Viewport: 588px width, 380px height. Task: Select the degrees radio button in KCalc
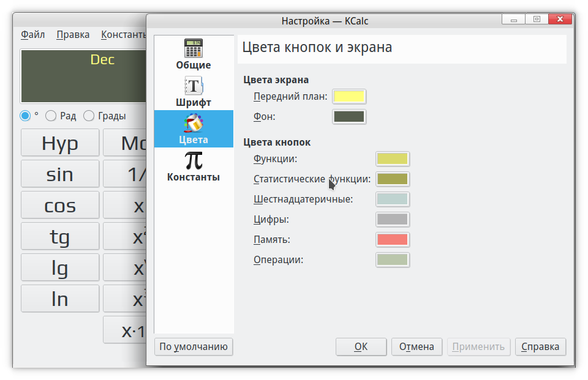[25, 116]
